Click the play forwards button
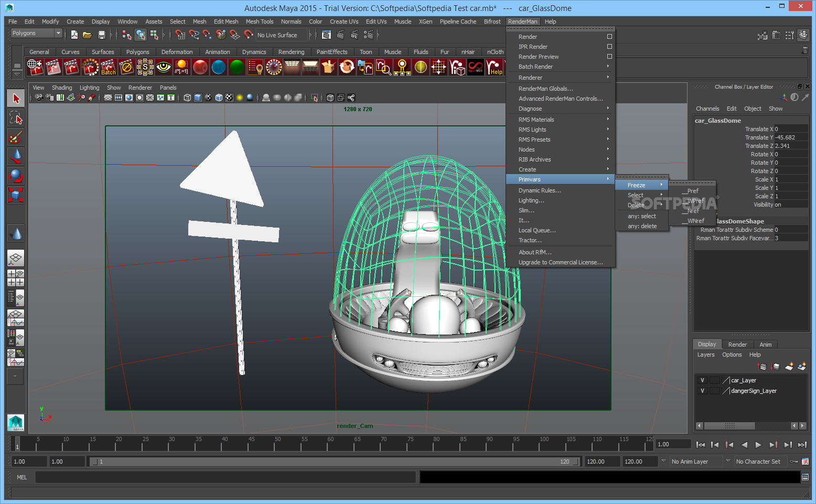Screen dimensions: 816x504 (x=758, y=445)
